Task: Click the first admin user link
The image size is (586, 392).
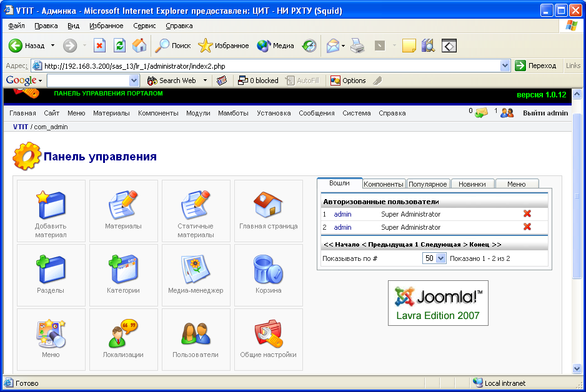Action: 342,214
